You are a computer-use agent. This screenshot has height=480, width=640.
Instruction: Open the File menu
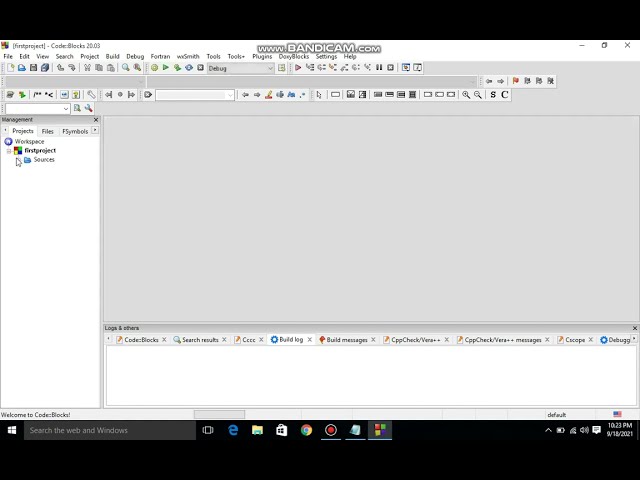click(8, 56)
